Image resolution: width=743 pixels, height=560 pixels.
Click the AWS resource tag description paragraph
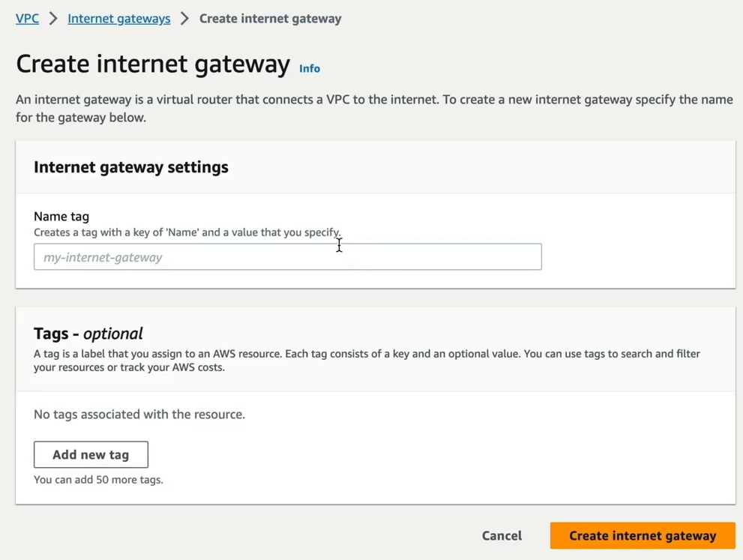click(x=367, y=361)
